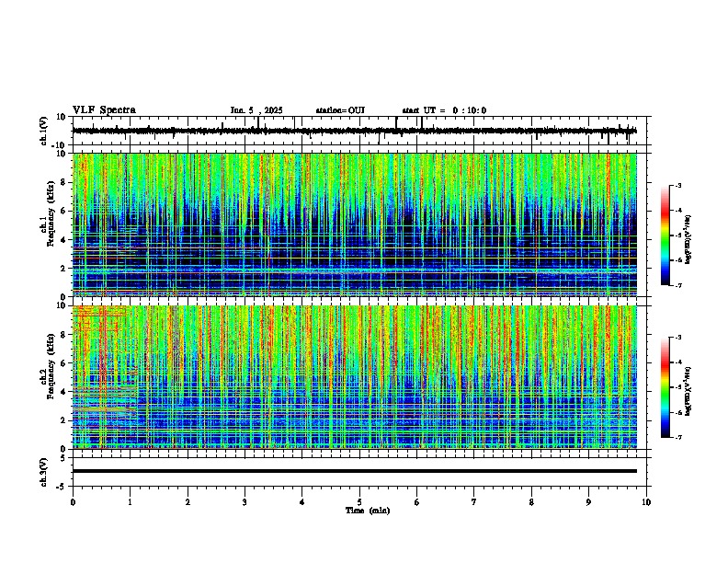Click the "6" kHz tick on ch.2 frequency axis
Image resolution: width=728 pixels, height=563 pixels.
coord(63,363)
